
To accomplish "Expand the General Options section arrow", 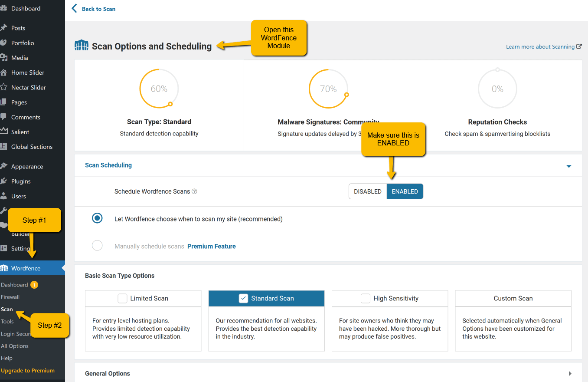I will coord(570,373).
